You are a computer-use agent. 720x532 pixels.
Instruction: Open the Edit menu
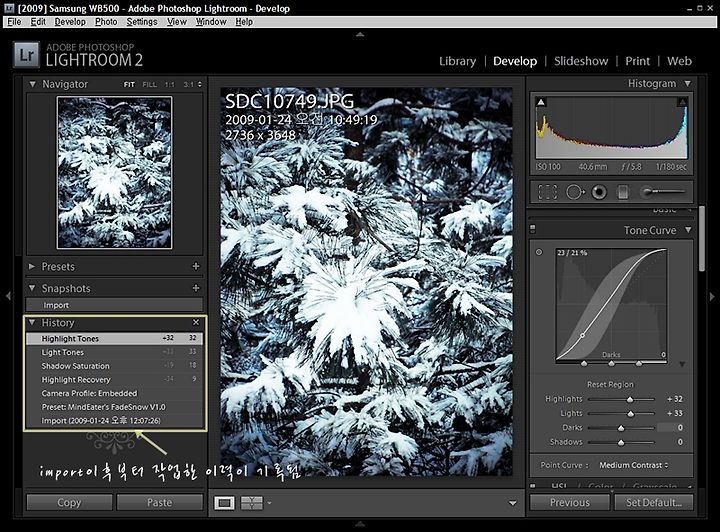pyautogui.click(x=38, y=22)
